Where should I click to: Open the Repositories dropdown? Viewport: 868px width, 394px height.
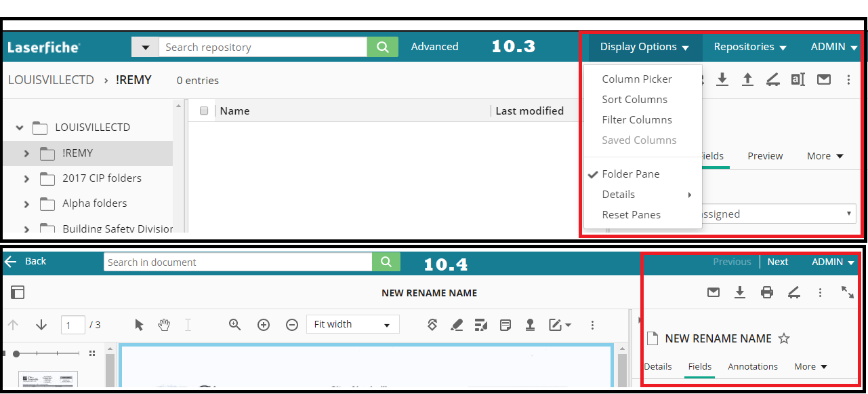coord(750,47)
